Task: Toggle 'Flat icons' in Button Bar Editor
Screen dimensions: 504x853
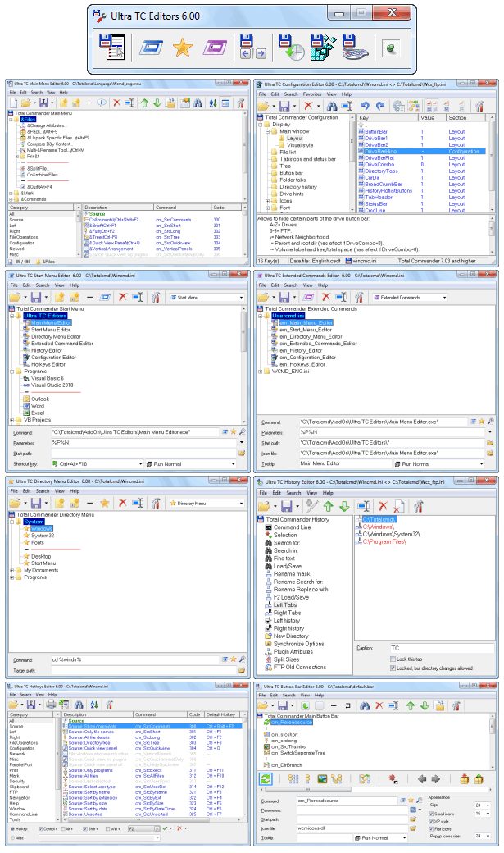Action: (431, 828)
